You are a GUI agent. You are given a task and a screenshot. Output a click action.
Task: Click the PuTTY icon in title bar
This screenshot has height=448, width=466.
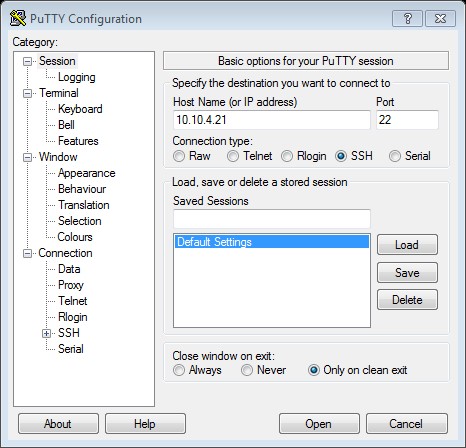[18, 18]
